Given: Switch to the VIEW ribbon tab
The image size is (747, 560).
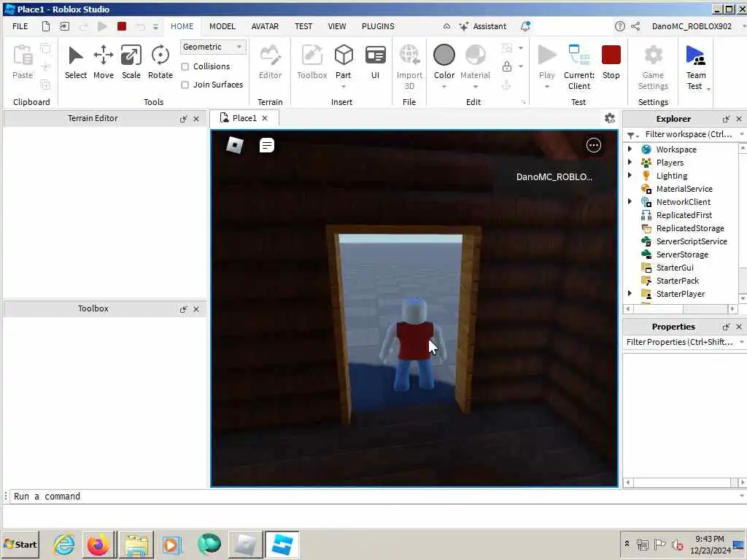Looking at the screenshot, I should pyautogui.click(x=337, y=26).
